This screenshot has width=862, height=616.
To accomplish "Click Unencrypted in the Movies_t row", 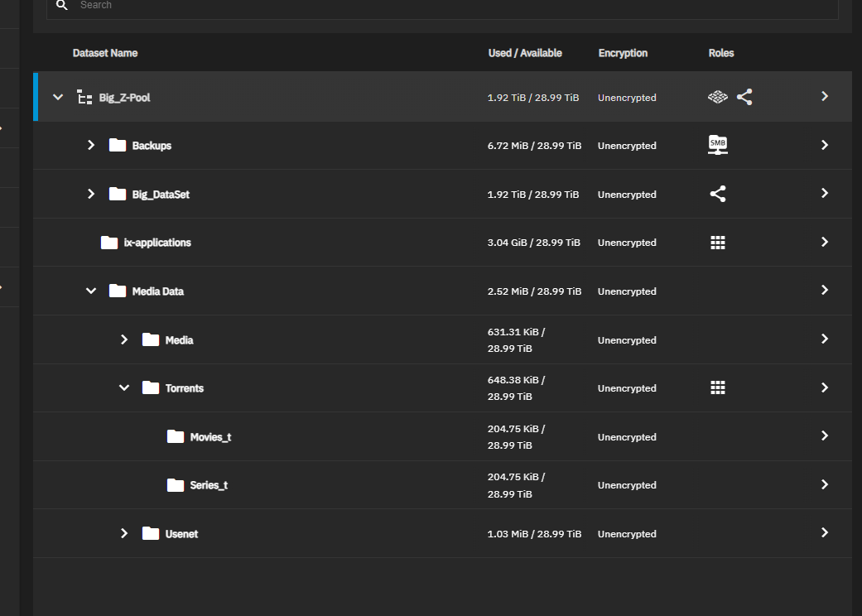I will [x=628, y=437].
